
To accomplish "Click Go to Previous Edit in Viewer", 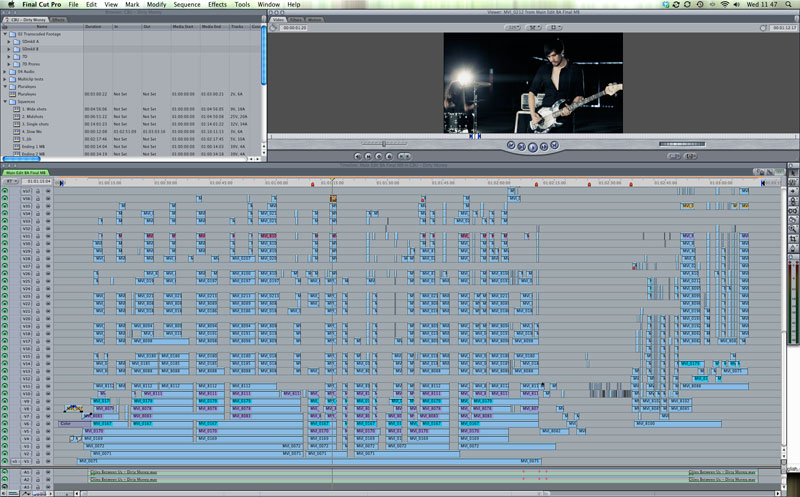I will 511,145.
